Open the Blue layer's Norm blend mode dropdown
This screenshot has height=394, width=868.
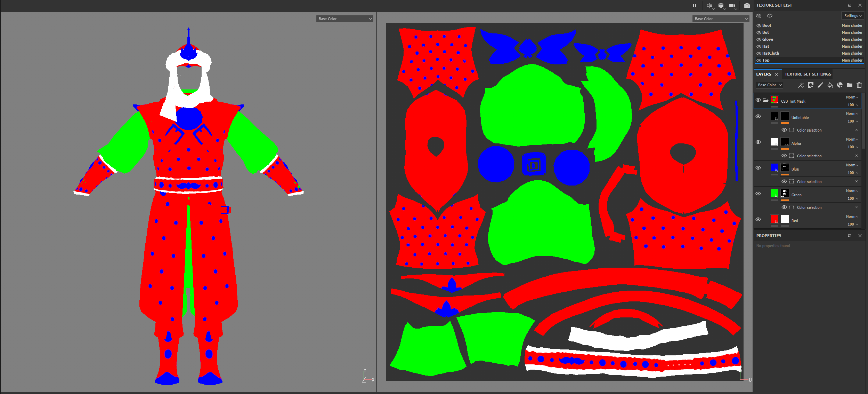(x=852, y=165)
